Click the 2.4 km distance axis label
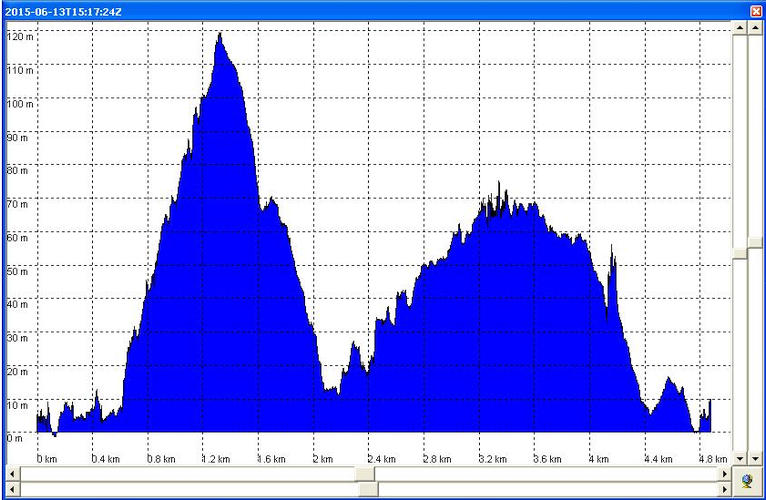 382,459
